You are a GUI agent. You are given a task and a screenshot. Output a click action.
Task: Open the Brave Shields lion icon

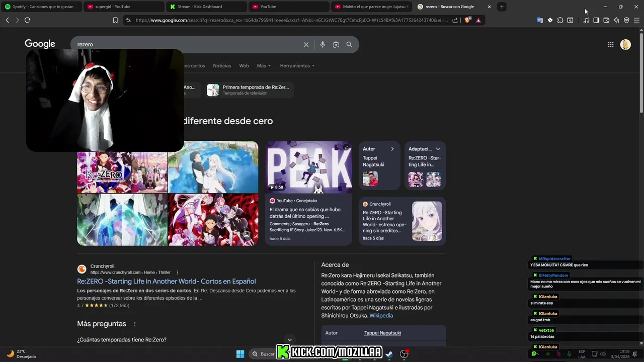pos(467,20)
